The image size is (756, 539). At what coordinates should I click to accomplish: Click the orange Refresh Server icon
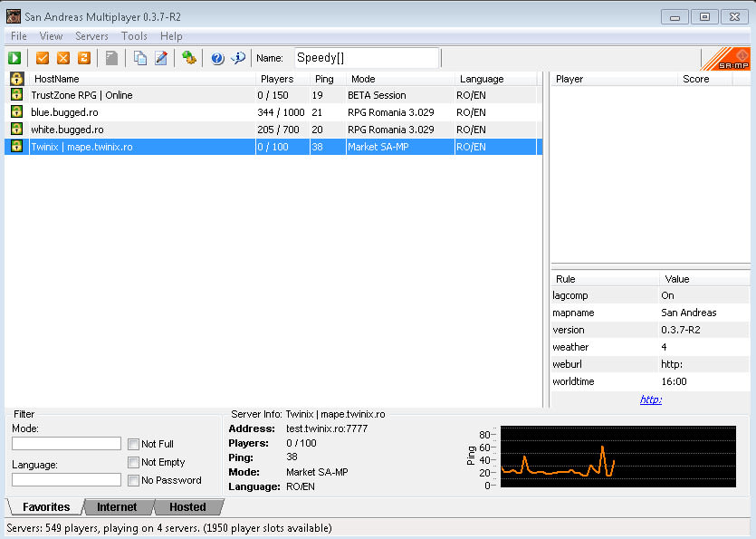pyautogui.click(x=84, y=58)
